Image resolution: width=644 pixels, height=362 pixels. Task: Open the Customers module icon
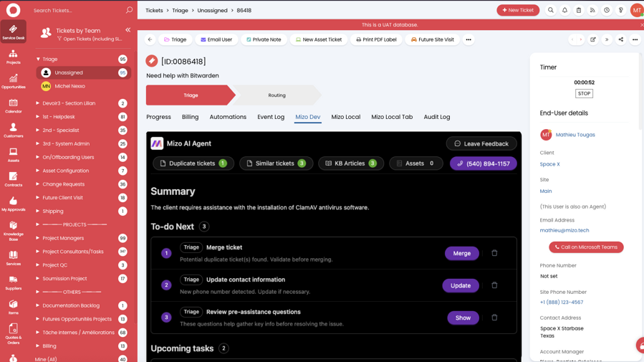tap(13, 130)
